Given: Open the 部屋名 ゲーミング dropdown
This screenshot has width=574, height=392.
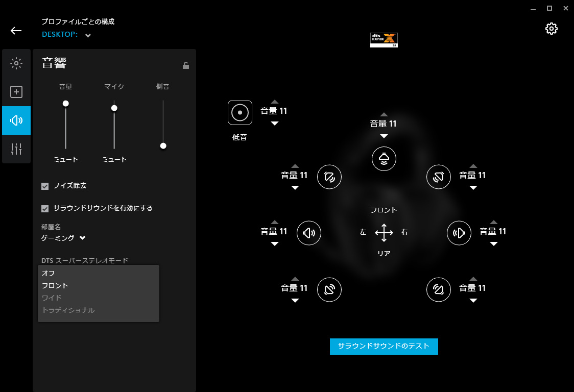Looking at the screenshot, I should pos(63,238).
